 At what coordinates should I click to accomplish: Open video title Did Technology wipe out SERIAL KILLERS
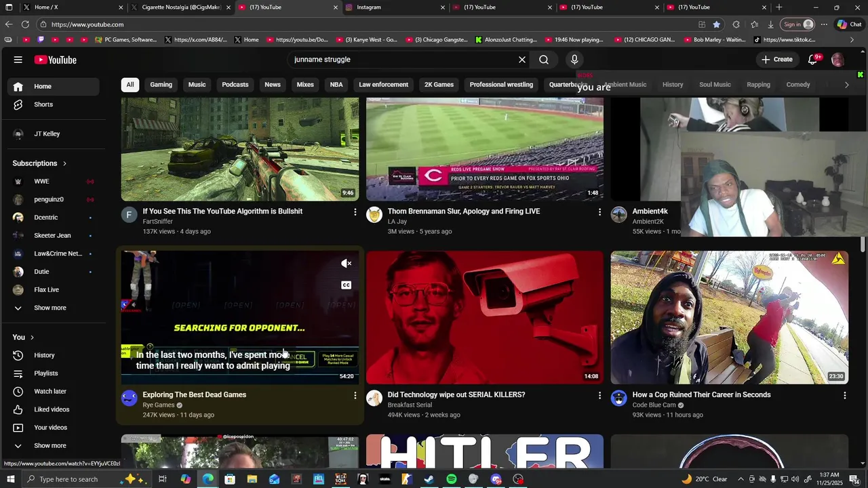(x=456, y=394)
